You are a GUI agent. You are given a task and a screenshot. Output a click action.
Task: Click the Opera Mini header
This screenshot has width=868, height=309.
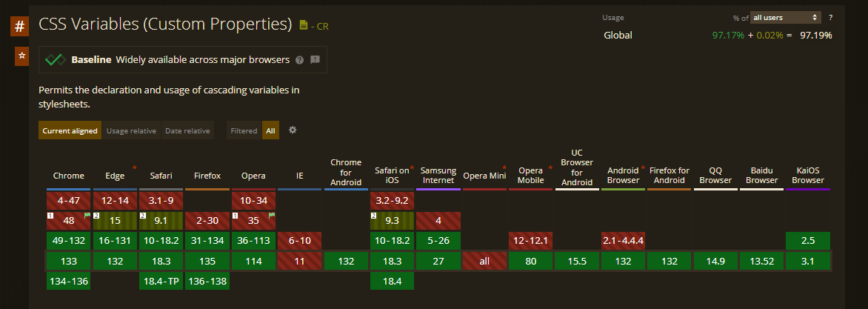(484, 176)
